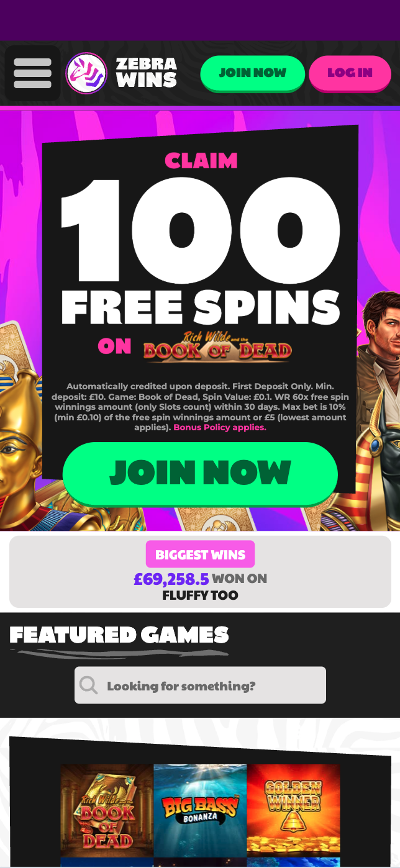The width and height of the screenshot is (400, 868).
Task: Open the Bonus Policy applies link
Action: tap(220, 427)
